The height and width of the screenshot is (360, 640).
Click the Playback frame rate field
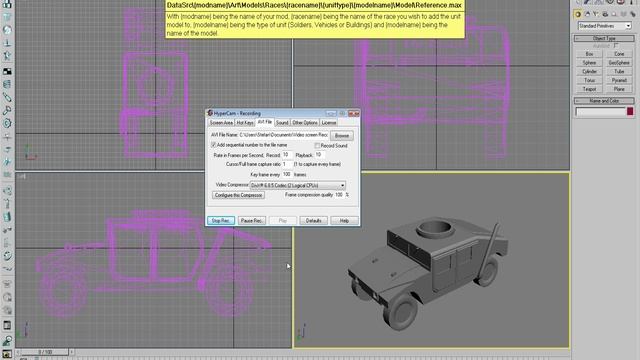[x=319, y=155]
